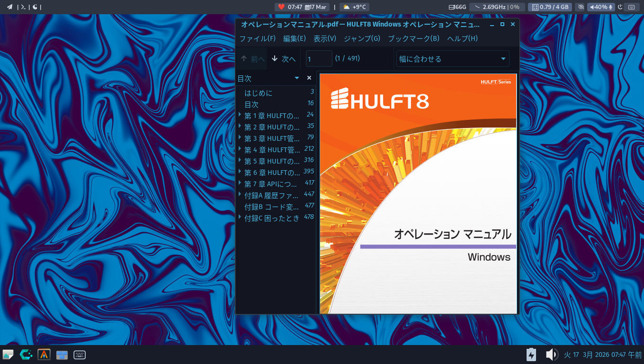Viewport: 644px width, 364px height.
Task: Expand the 付録C 困ったとき outline entry
Action: point(240,218)
